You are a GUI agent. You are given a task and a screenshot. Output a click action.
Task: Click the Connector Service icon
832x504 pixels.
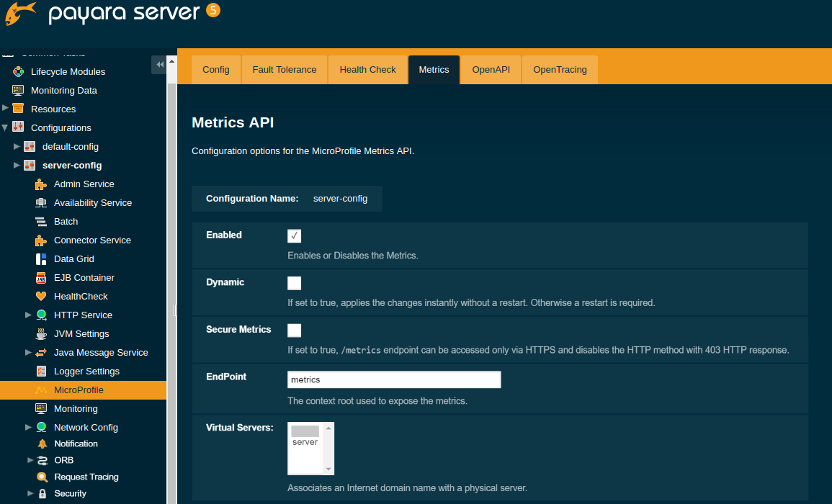point(41,240)
